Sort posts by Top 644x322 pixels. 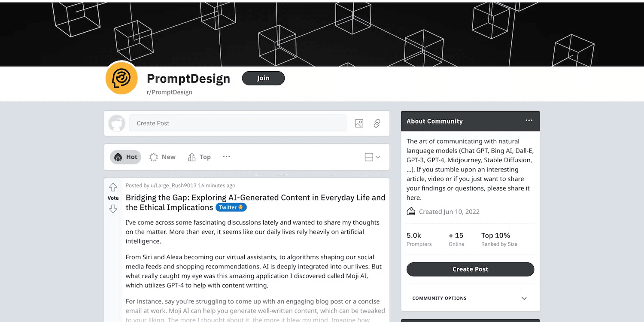point(199,157)
